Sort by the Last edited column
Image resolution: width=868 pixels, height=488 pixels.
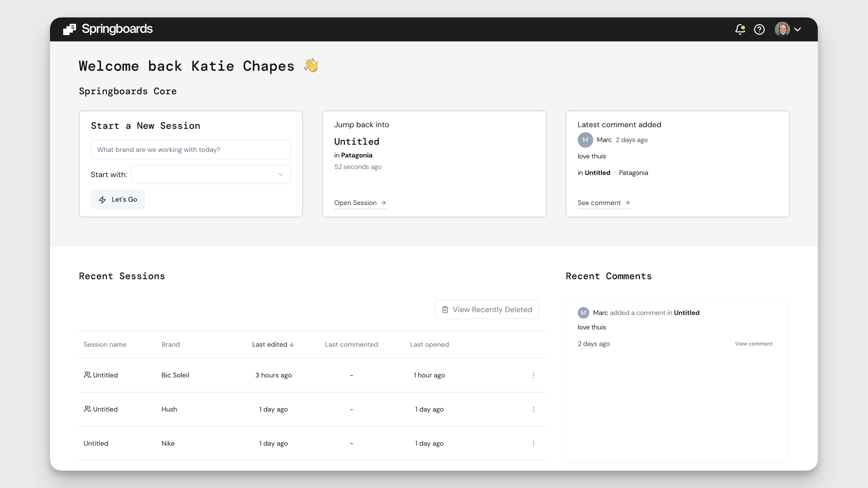(x=273, y=344)
